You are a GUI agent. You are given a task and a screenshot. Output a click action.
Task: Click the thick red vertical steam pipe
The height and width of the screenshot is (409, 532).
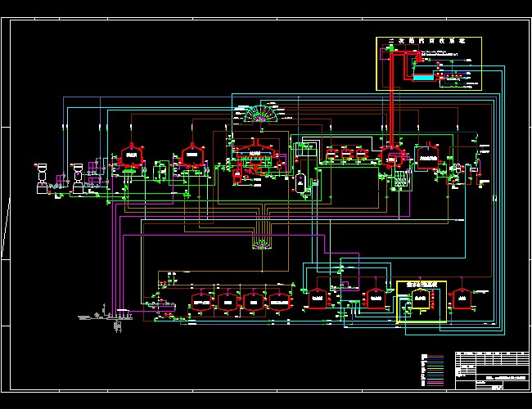coord(391,99)
